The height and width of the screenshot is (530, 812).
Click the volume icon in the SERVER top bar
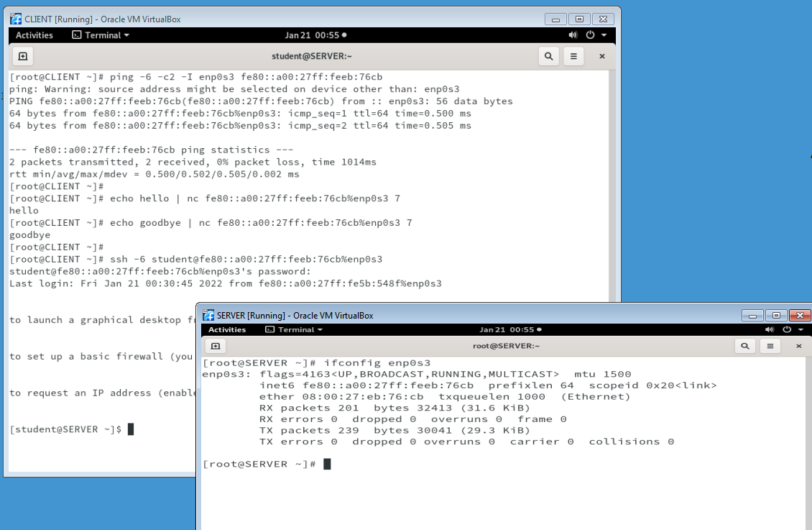[769, 329]
